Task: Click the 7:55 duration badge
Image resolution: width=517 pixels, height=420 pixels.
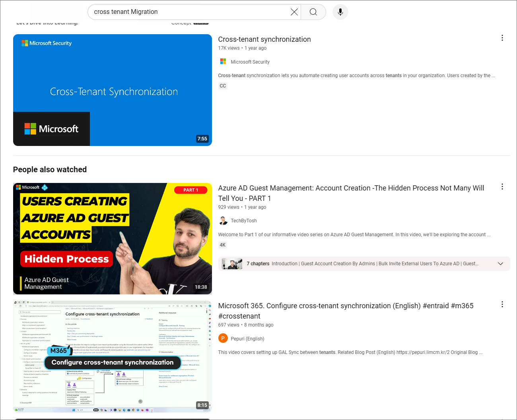Action: pyautogui.click(x=202, y=139)
